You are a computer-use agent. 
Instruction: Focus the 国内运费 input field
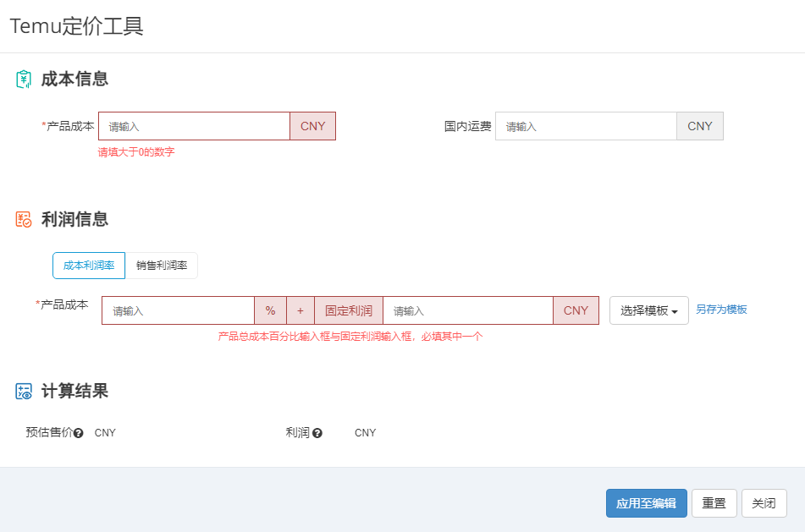point(586,126)
